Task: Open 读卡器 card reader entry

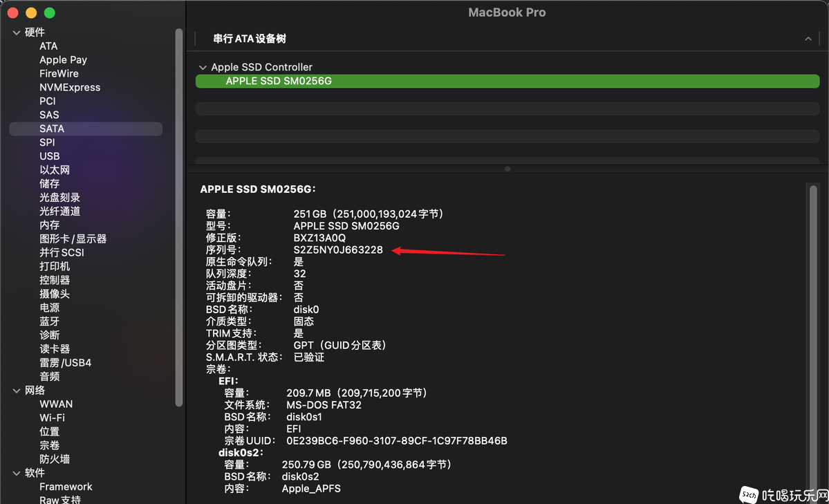Action: click(55, 348)
